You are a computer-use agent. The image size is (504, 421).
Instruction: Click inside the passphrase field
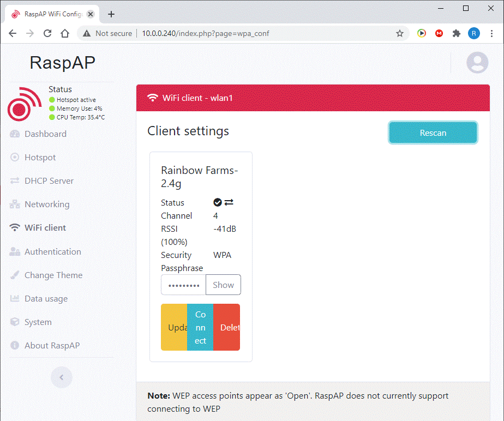coord(183,285)
